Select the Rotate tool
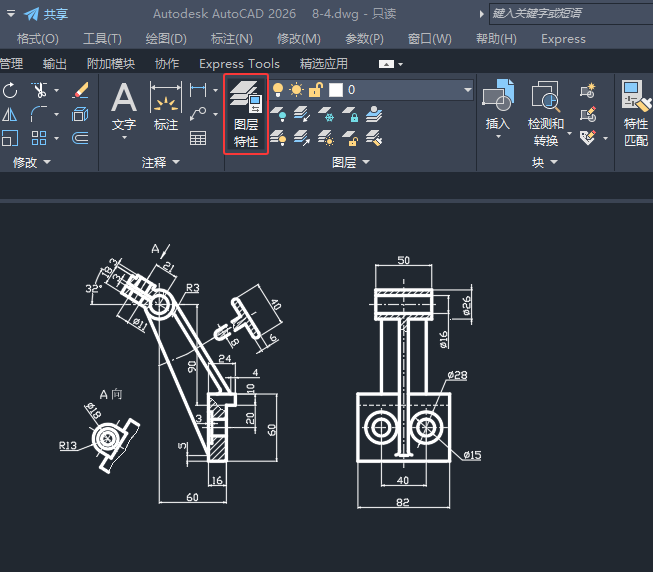This screenshot has height=572, width=653. pos(10,90)
